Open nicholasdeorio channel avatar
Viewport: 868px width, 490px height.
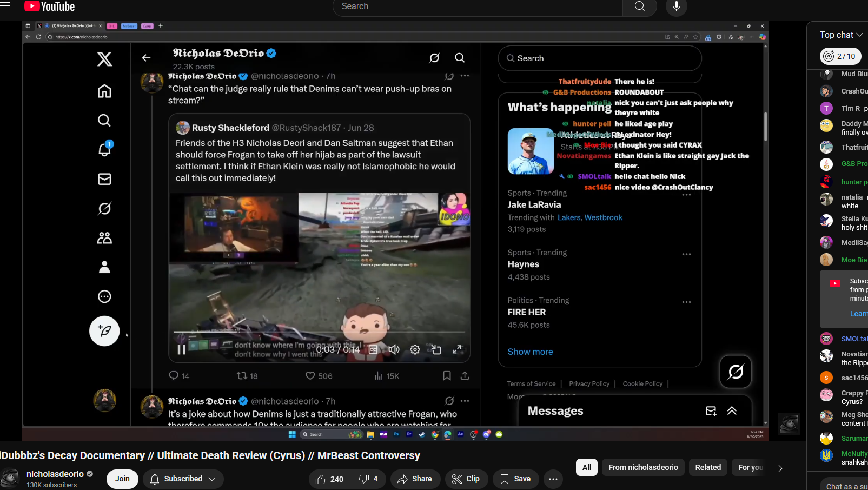tap(10, 479)
